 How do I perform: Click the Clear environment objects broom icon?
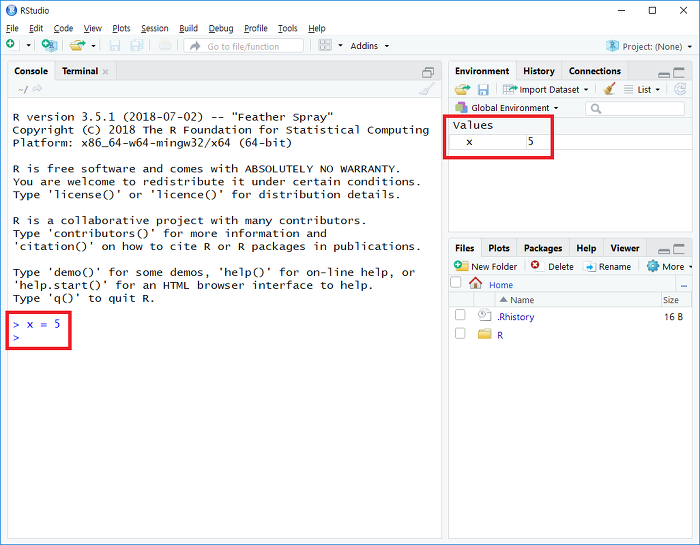(x=609, y=89)
